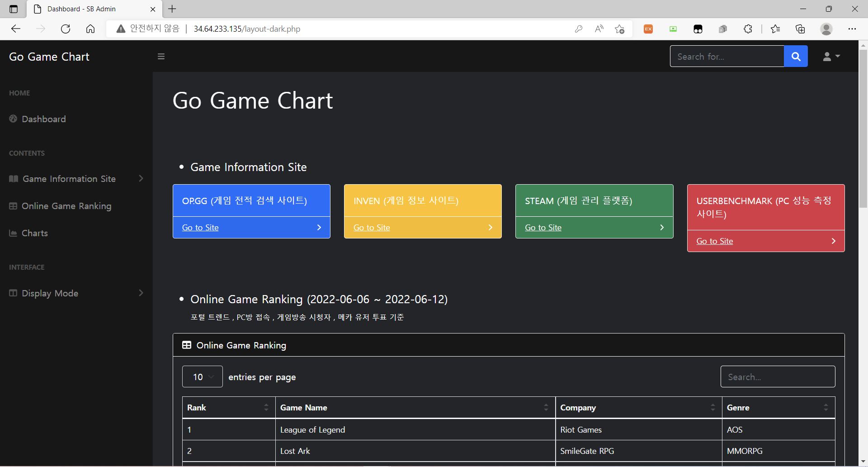This screenshot has height=467, width=868.
Task: Click the scrollbar down arrow
Action: coord(863,462)
